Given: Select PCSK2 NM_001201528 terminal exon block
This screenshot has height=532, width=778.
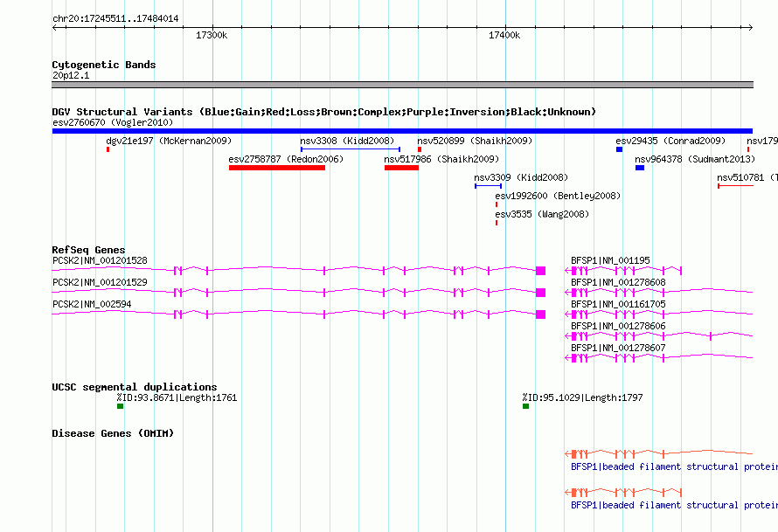Looking at the screenshot, I should tap(541, 271).
